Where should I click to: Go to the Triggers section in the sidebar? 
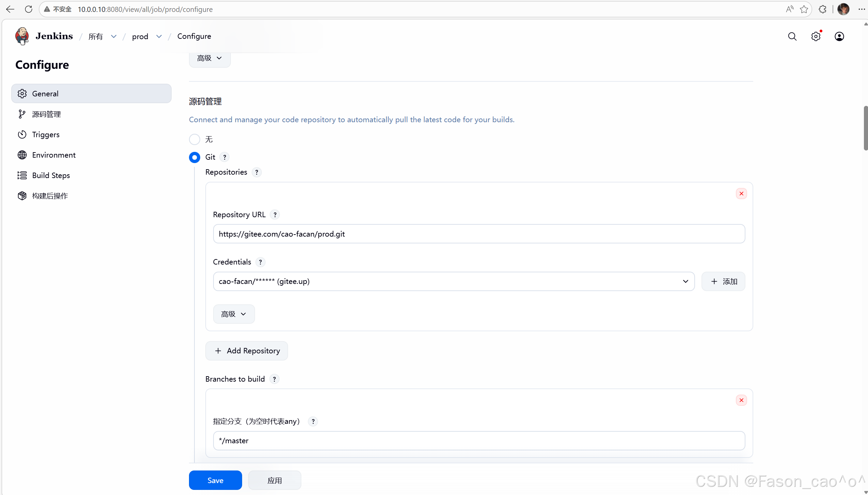click(x=46, y=134)
